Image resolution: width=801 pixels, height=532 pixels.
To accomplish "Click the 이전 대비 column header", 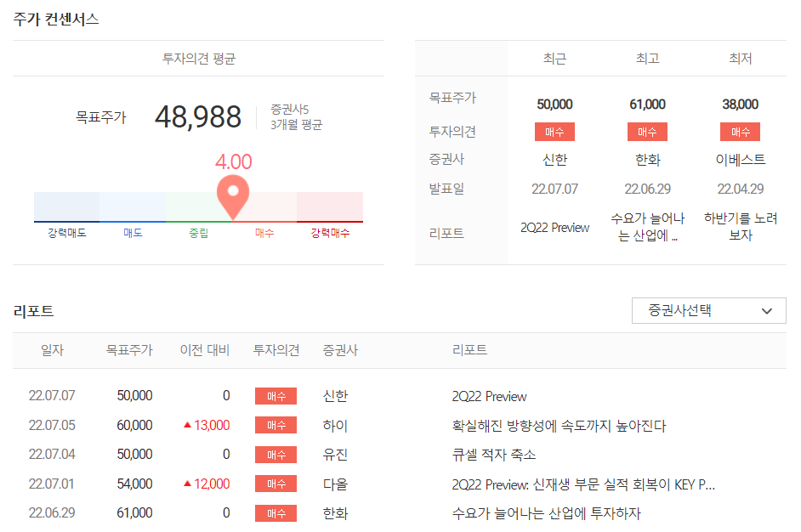I will pos(204,350).
